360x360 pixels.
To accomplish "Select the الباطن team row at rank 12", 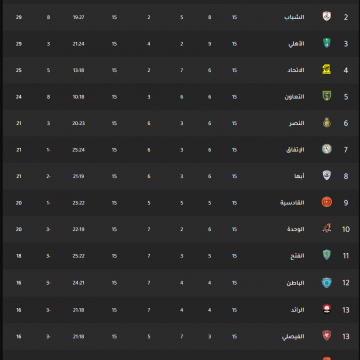I will (x=180, y=283).
